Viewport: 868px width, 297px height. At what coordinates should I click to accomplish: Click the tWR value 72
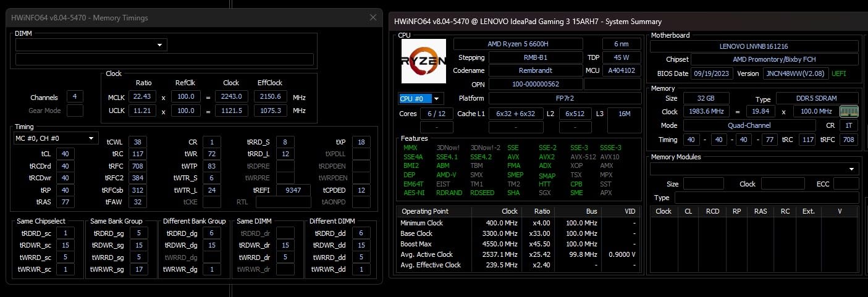click(x=211, y=154)
